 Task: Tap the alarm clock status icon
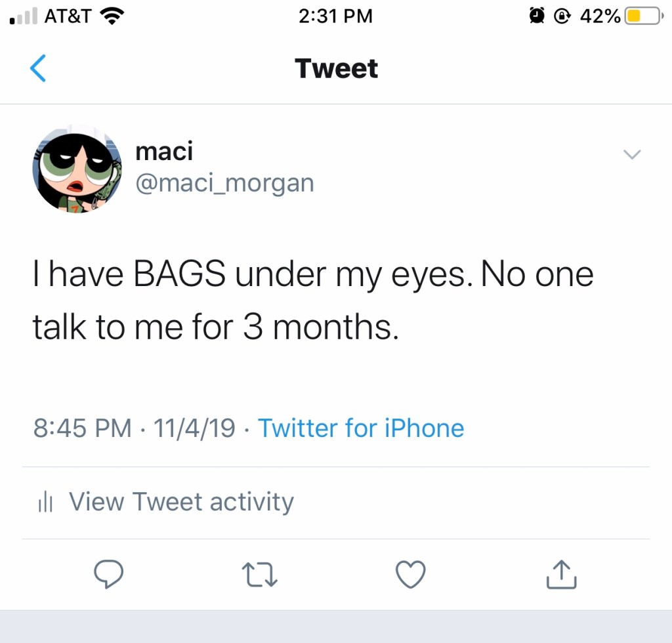538,16
